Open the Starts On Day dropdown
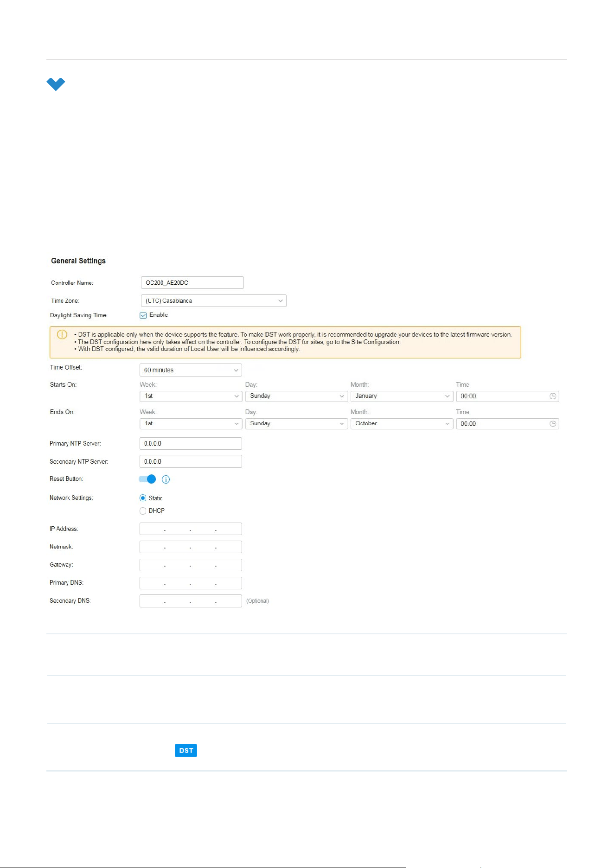This screenshot has height=868, width=614. click(x=296, y=396)
